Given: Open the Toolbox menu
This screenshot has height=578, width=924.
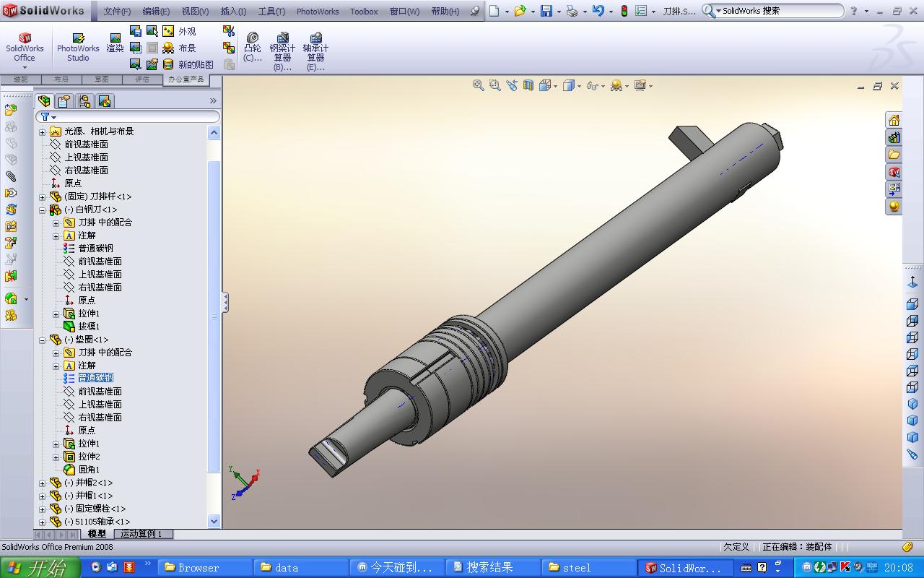Looking at the screenshot, I should [x=364, y=12].
